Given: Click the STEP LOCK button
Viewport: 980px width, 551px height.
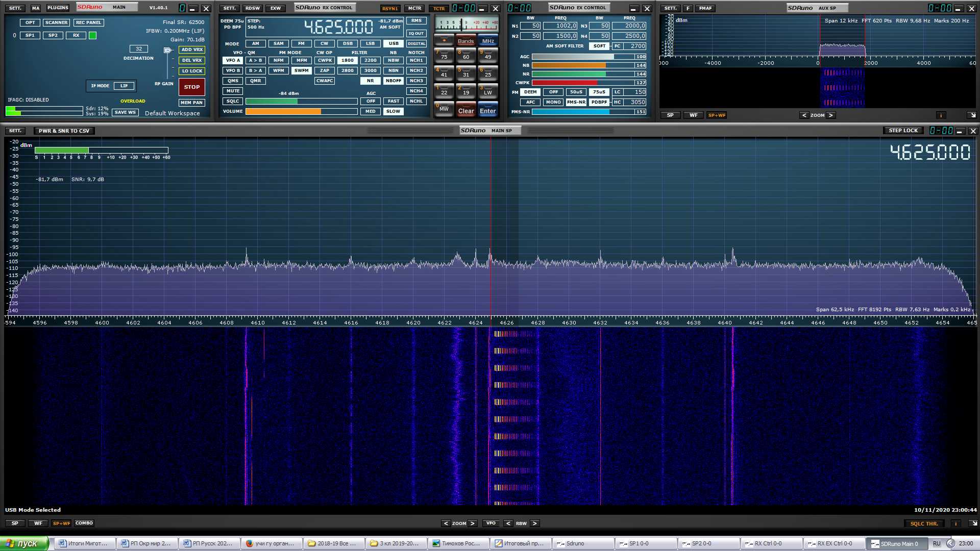Looking at the screenshot, I should [903, 131].
